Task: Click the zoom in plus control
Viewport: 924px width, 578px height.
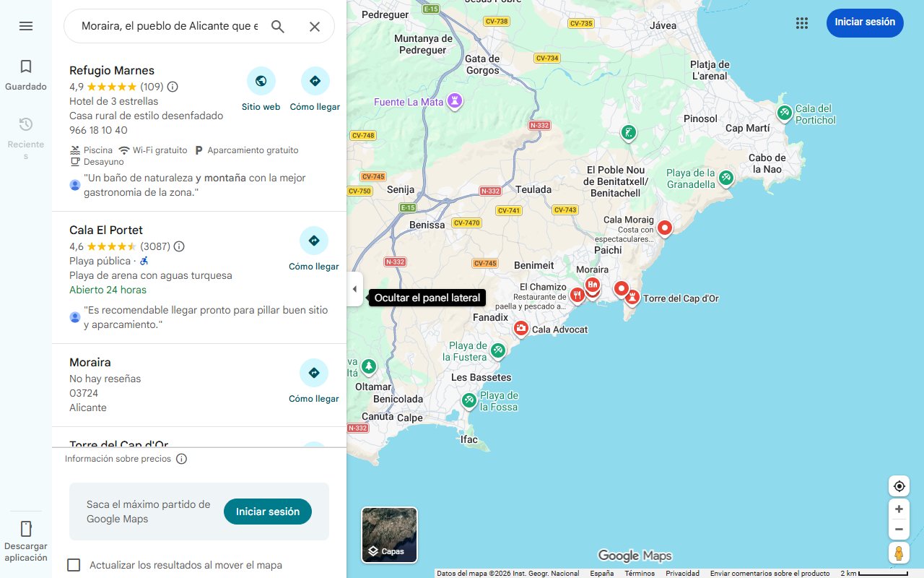Action: (899, 509)
